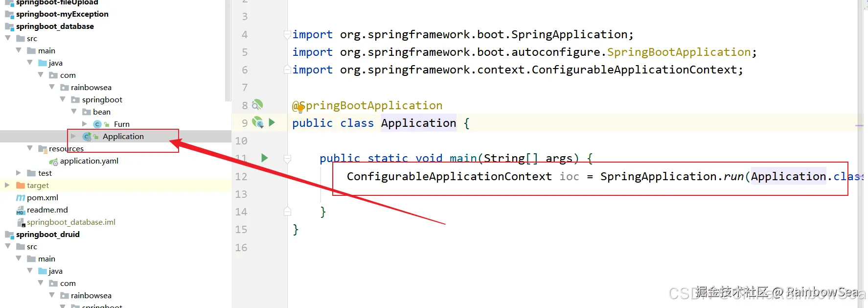868x308 pixels.
Task: Click the class name Application on line 9
Action: pyautogui.click(x=419, y=123)
